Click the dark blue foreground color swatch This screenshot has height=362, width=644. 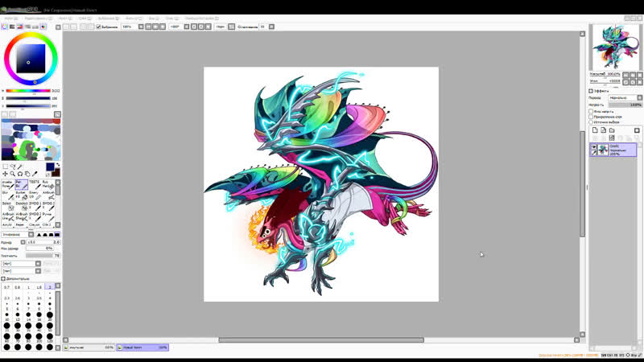click(x=50, y=167)
